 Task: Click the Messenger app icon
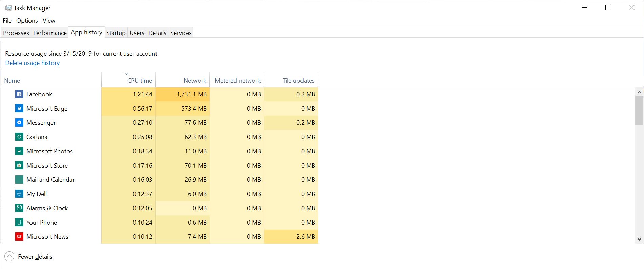click(19, 122)
